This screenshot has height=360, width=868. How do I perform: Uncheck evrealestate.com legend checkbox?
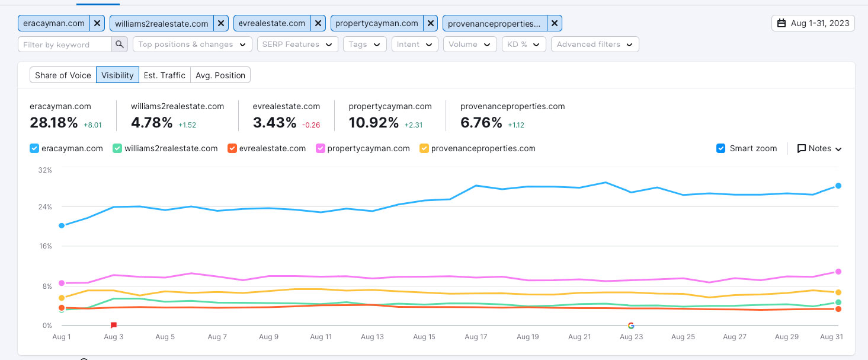[x=232, y=148]
